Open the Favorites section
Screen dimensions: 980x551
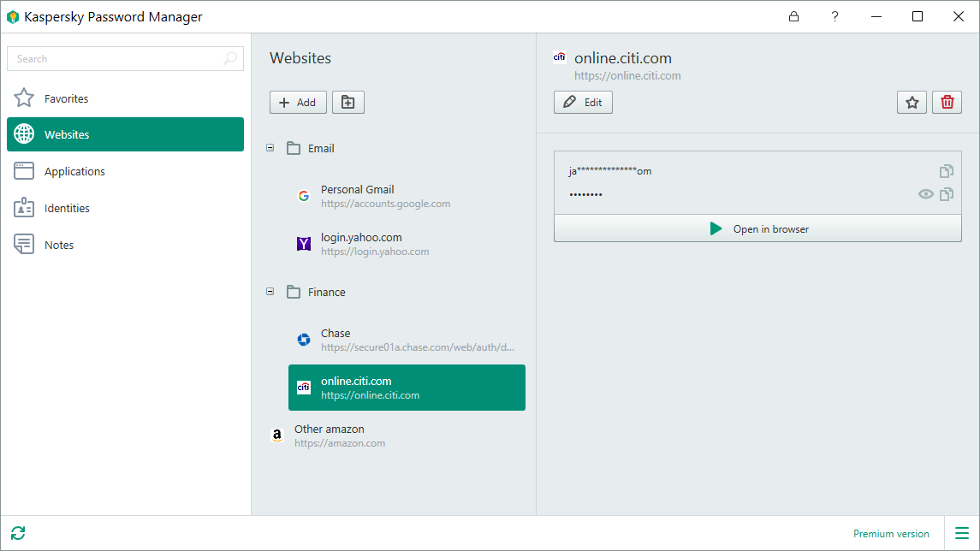(x=125, y=98)
